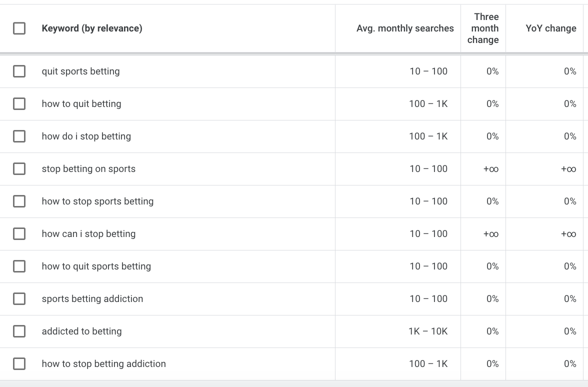Tick 'addicted to betting' checkbox
This screenshot has width=588, height=387.
19,331
